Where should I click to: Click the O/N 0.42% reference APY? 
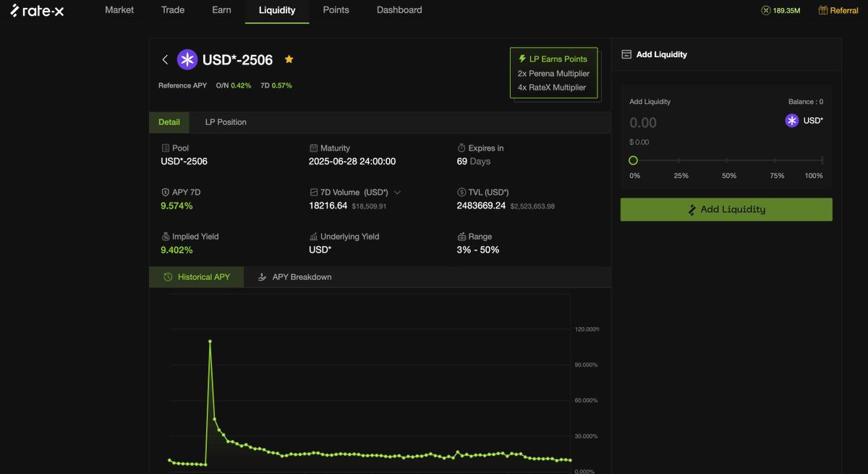pos(234,85)
